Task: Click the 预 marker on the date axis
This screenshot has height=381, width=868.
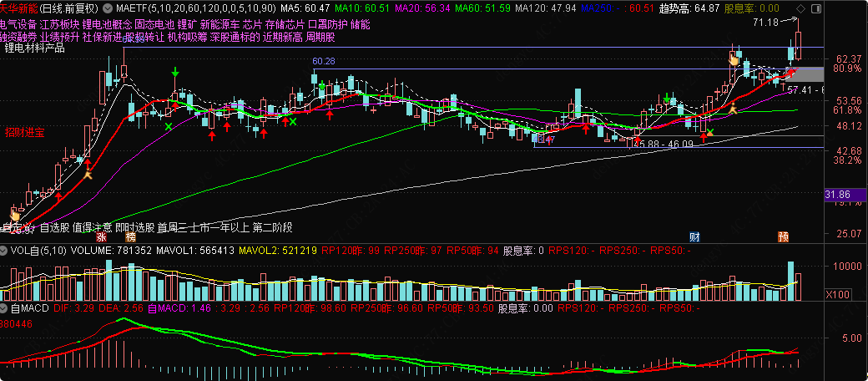Action: [783, 237]
